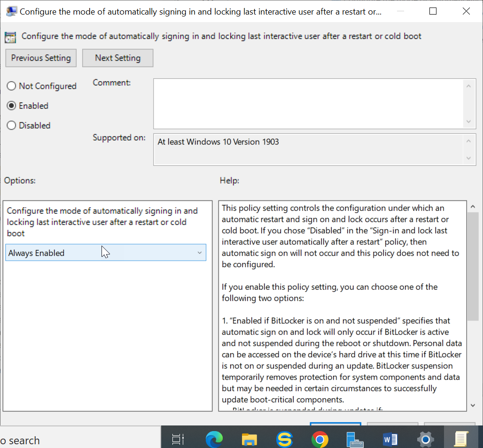Go to the Previous Setting
Viewport: 483px width, 448px height.
[41, 58]
